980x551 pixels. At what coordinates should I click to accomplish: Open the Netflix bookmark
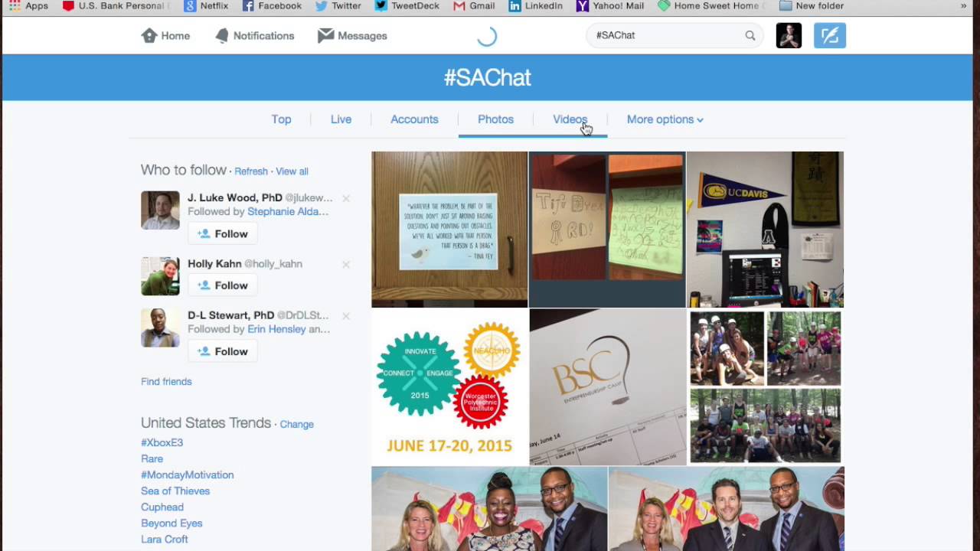[x=206, y=5]
